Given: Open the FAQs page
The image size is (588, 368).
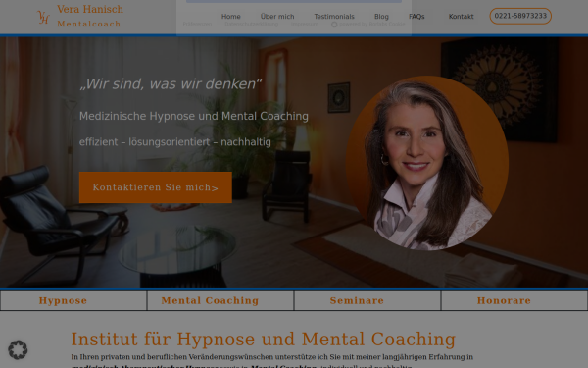Looking at the screenshot, I should point(416,16).
